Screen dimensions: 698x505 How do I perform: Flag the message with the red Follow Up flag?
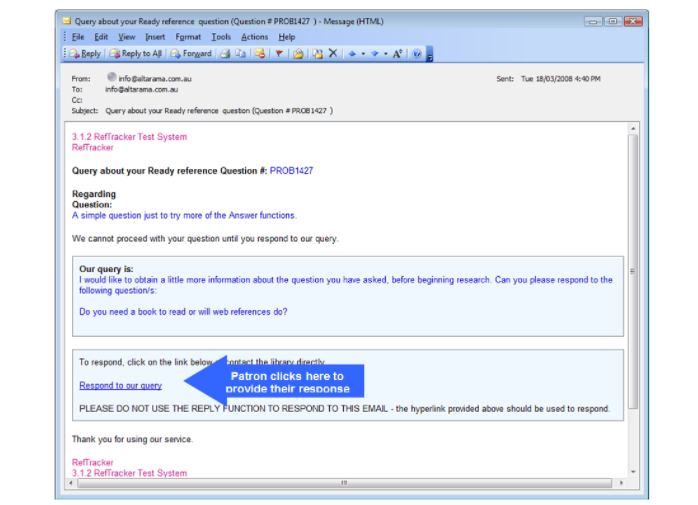click(x=279, y=53)
